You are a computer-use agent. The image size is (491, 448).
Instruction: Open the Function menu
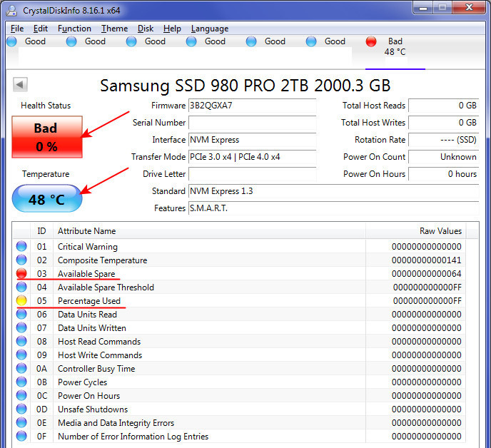pyautogui.click(x=74, y=29)
